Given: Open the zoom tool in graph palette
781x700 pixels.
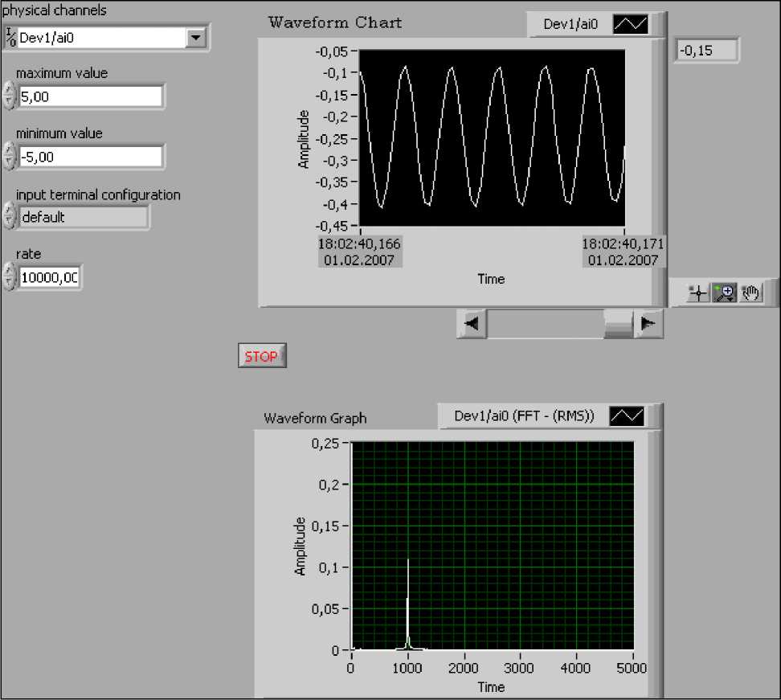Looking at the screenshot, I should click(724, 293).
